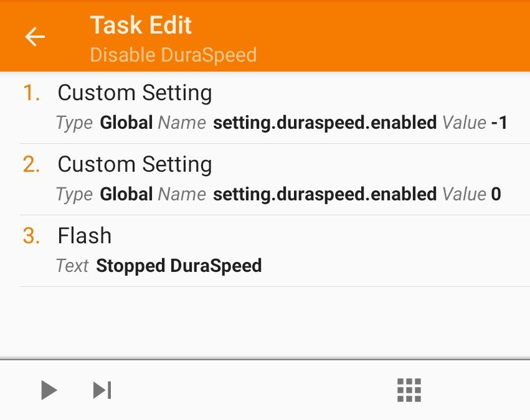Viewport: 530px width, 420px height.
Task: Run the task with the play button
Action: click(49, 390)
